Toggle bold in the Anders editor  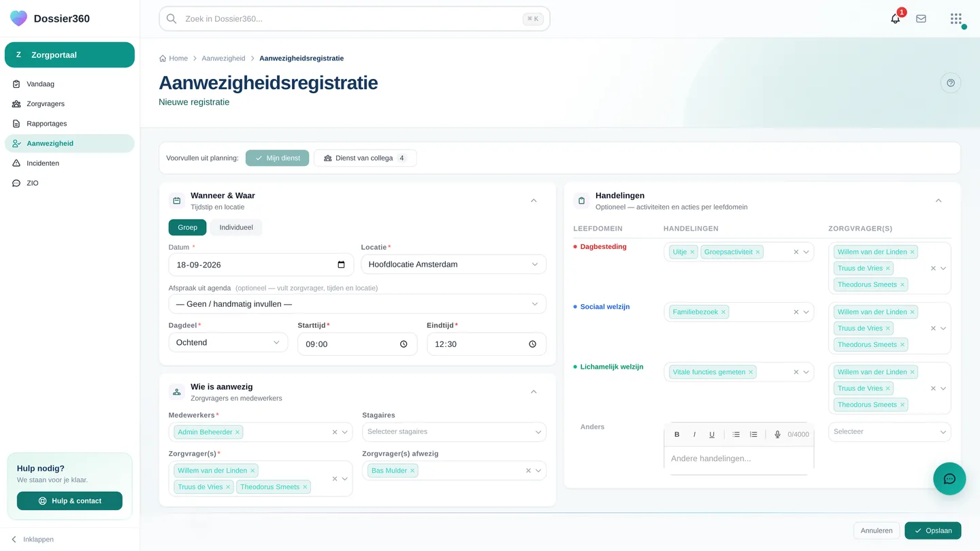676,435
